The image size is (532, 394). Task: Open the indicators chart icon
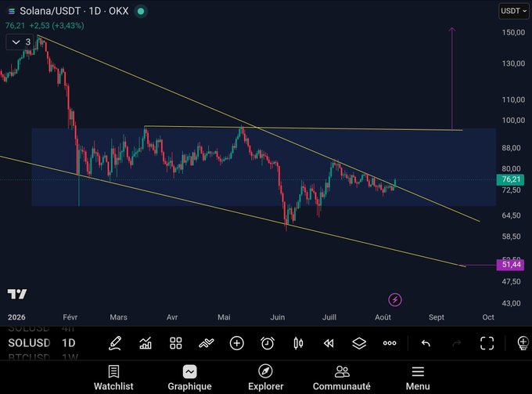(146, 343)
